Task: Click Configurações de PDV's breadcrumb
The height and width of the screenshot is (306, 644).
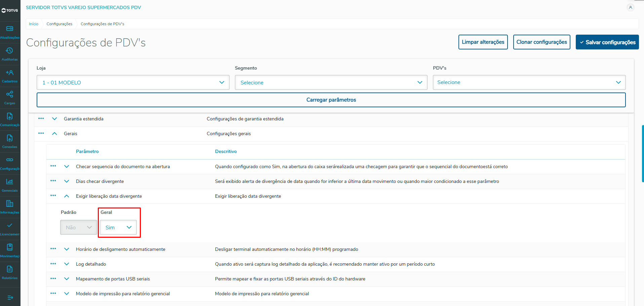Action: tap(103, 24)
